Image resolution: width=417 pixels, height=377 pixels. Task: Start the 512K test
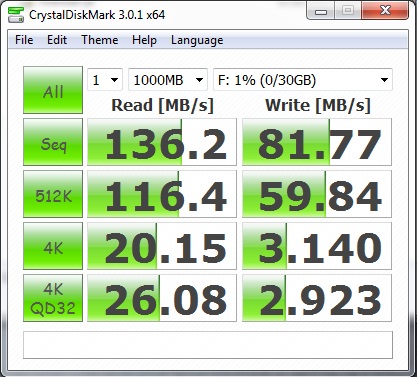click(x=53, y=194)
